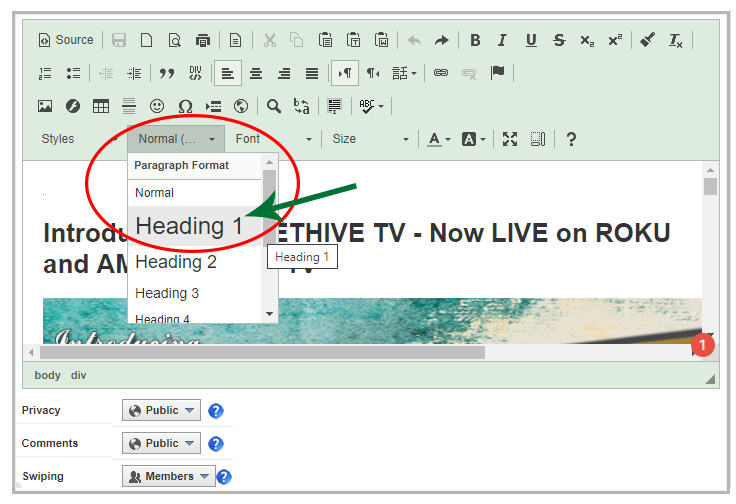Insert a numbered list
Screen dimensions: 736x504
45,73
